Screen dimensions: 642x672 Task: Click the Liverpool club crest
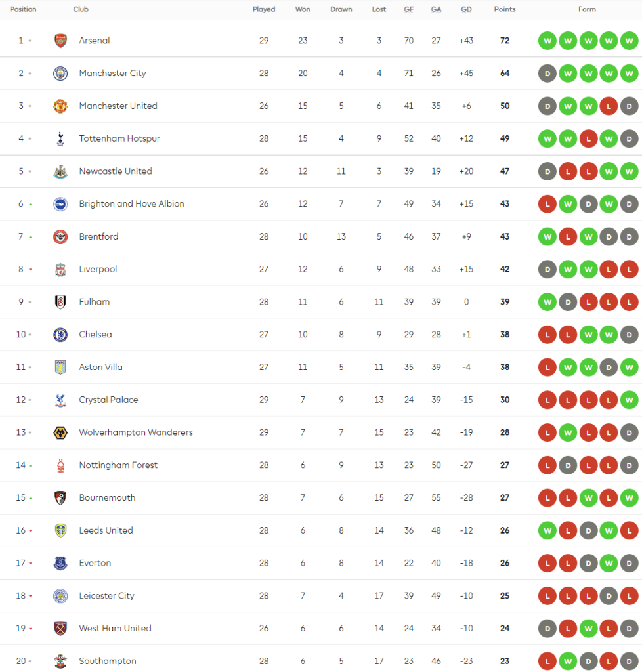click(60, 269)
